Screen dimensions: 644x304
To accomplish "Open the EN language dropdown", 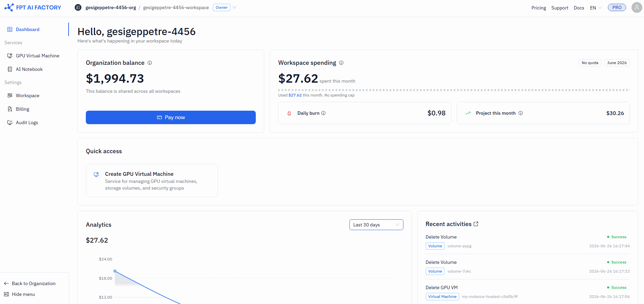I will [x=596, y=8].
